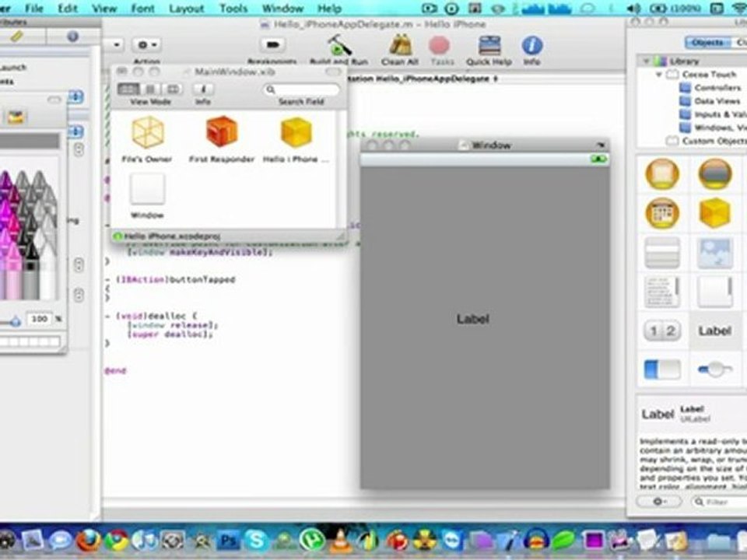Toggle the Breakpoints toolbar button

click(272, 45)
